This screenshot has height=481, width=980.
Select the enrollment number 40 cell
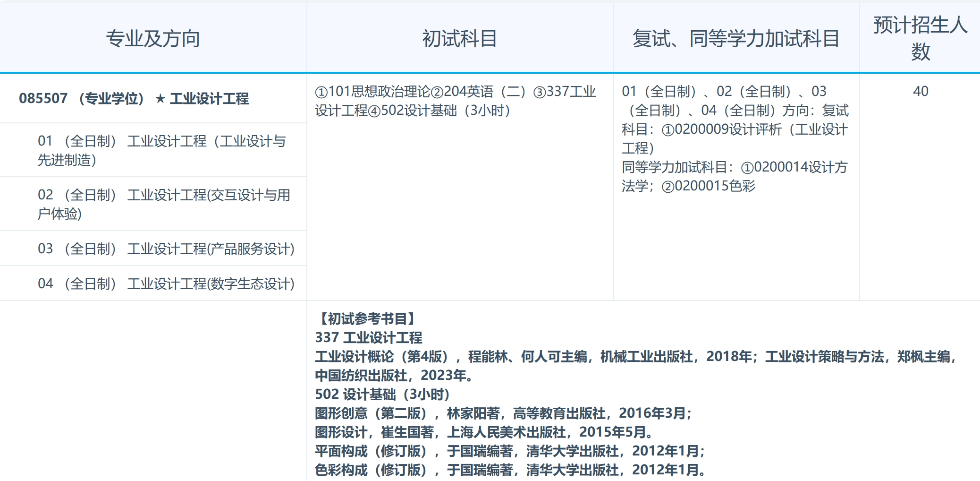921,91
